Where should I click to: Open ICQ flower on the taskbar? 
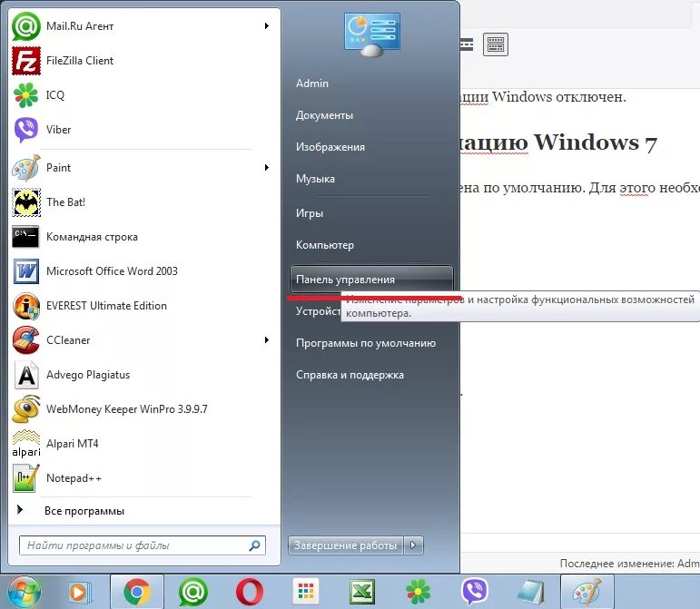coord(418,593)
